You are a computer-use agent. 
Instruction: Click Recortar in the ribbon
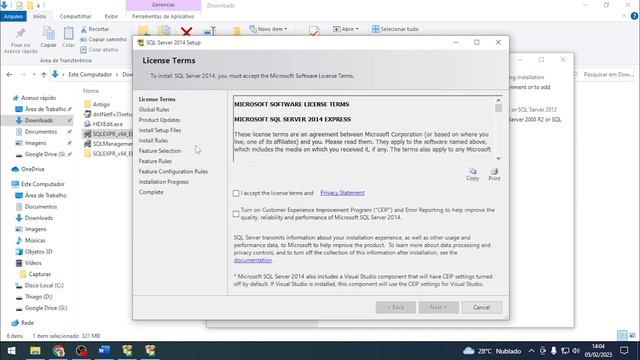tap(95, 29)
